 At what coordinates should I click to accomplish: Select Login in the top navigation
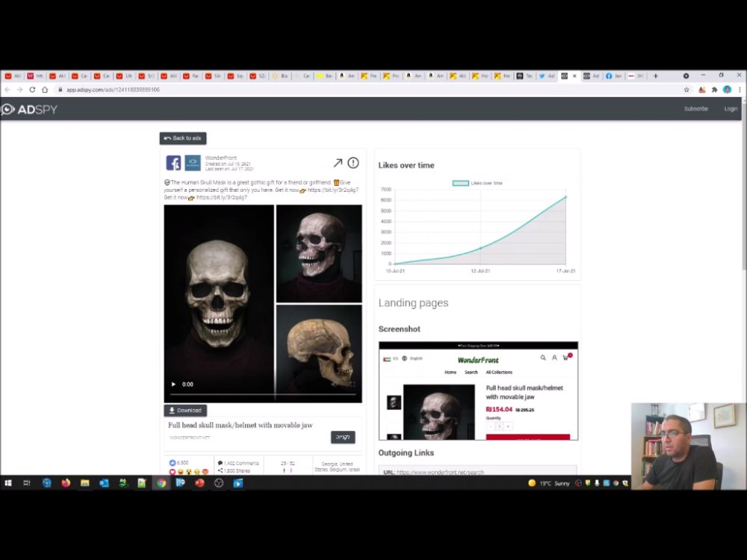pyautogui.click(x=731, y=109)
